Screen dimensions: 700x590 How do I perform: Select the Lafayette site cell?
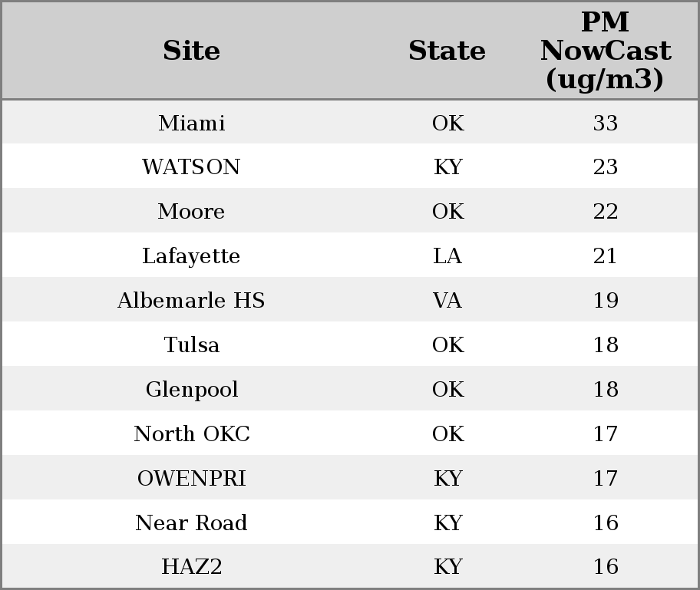(x=191, y=256)
